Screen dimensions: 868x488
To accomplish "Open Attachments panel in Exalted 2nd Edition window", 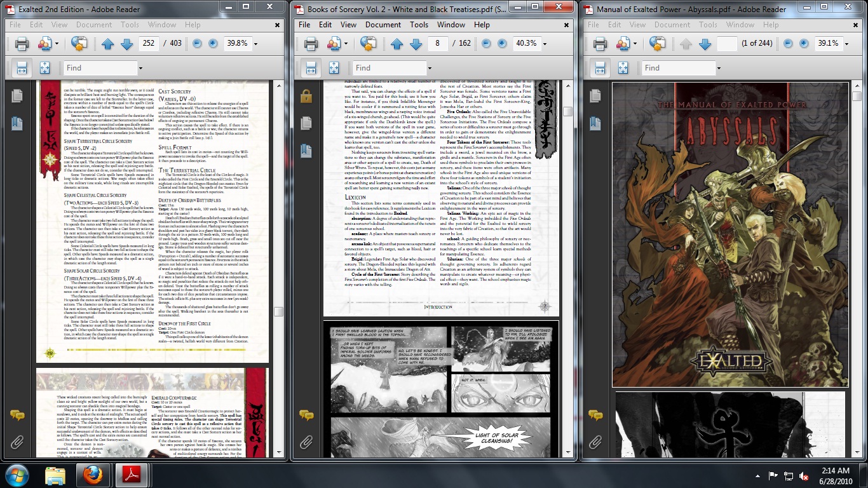I will 17,441.
